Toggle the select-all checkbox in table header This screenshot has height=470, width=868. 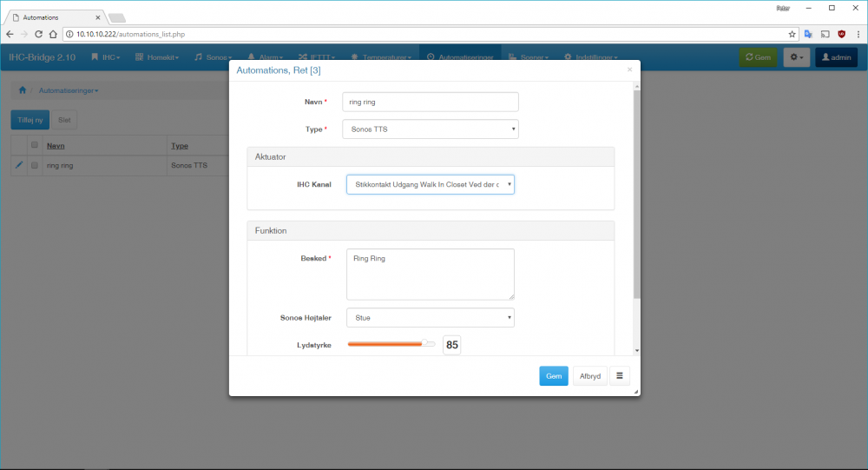[35, 146]
